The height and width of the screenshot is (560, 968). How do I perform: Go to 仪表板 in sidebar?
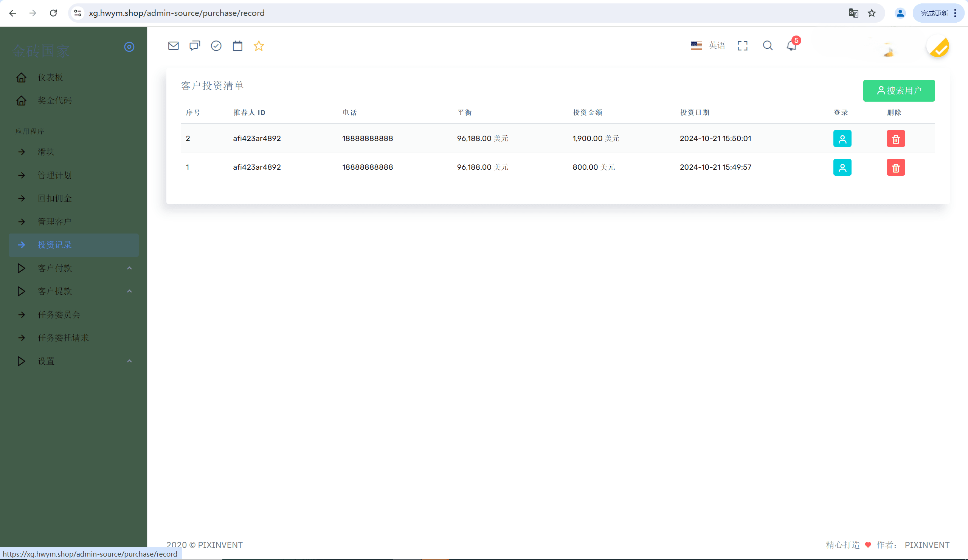coord(50,77)
